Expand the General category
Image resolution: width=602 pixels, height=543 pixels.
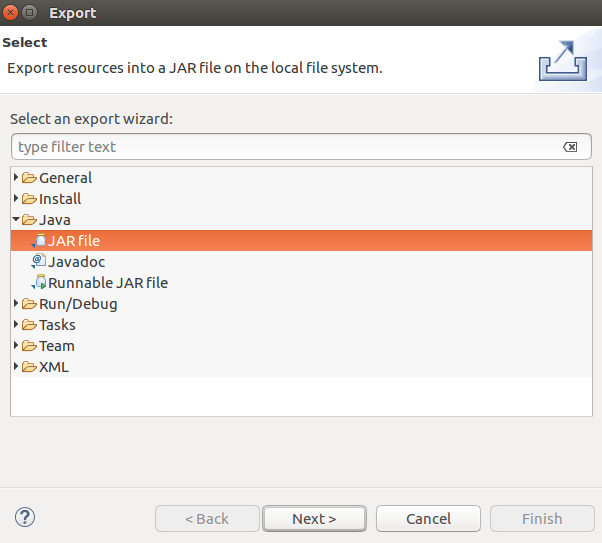[x=16, y=178]
